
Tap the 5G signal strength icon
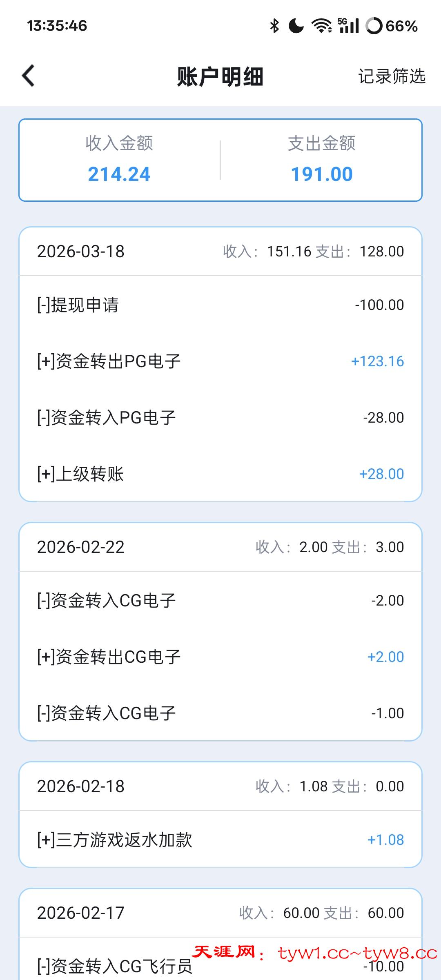coord(348,26)
